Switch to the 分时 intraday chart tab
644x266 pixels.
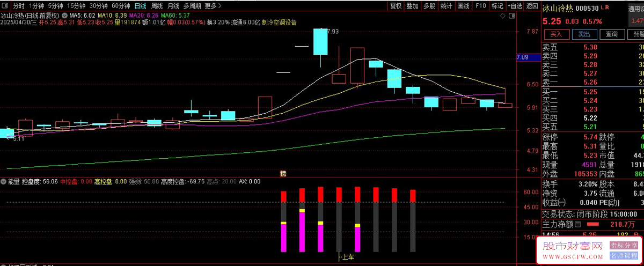(x=19, y=6)
